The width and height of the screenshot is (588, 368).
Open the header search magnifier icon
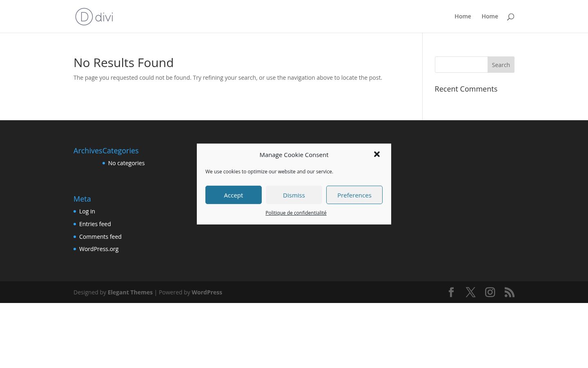[510, 17]
